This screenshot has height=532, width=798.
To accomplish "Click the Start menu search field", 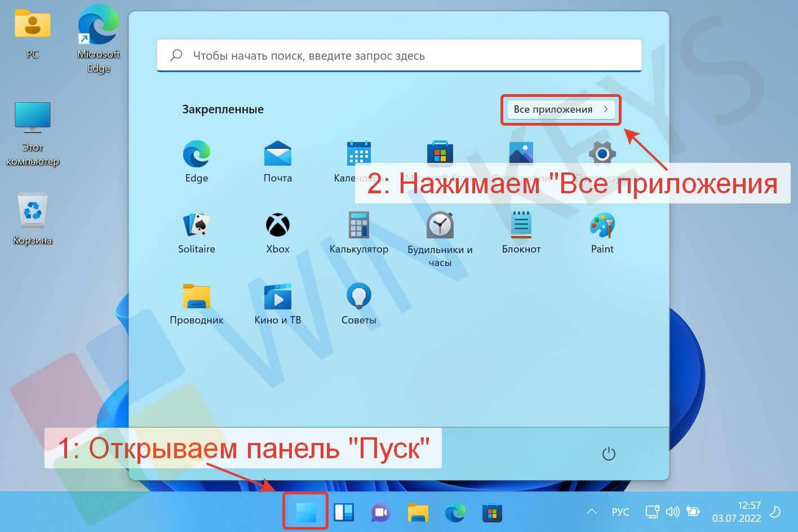I will (x=399, y=55).
